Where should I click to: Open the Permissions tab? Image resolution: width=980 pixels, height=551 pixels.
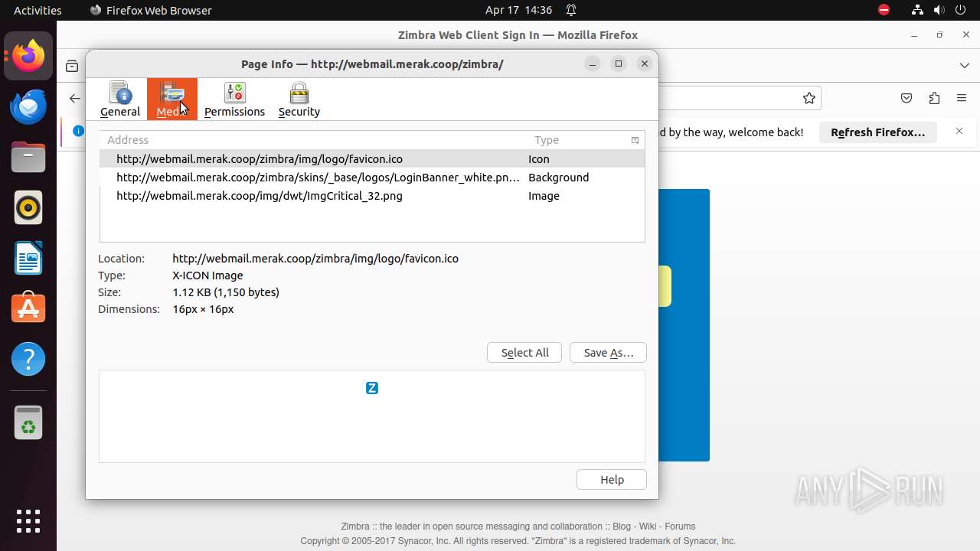pyautogui.click(x=234, y=99)
